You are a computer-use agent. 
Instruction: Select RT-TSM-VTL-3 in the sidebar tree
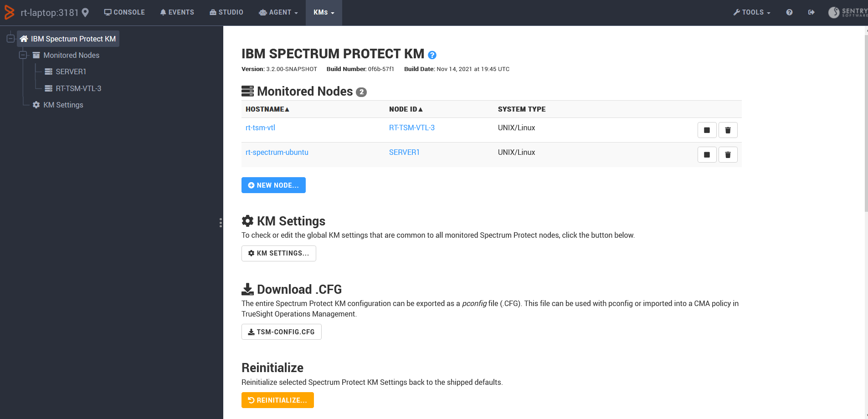pyautogui.click(x=78, y=88)
